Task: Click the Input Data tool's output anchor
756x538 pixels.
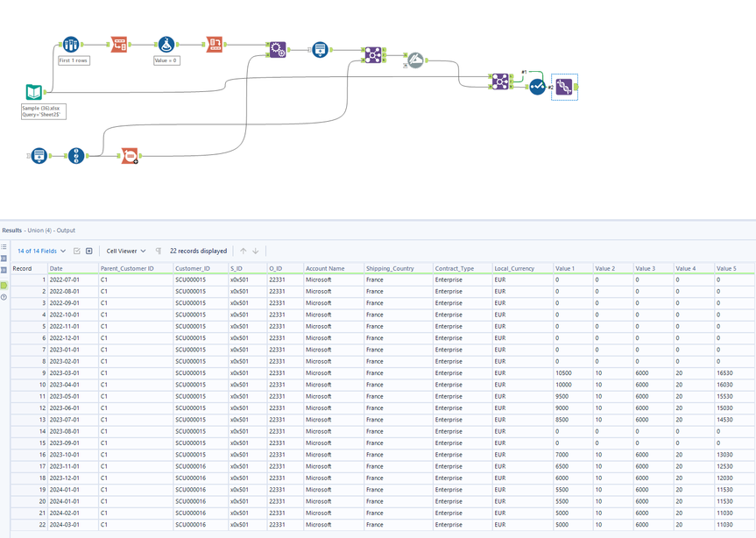Action: pyautogui.click(x=45, y=92)
